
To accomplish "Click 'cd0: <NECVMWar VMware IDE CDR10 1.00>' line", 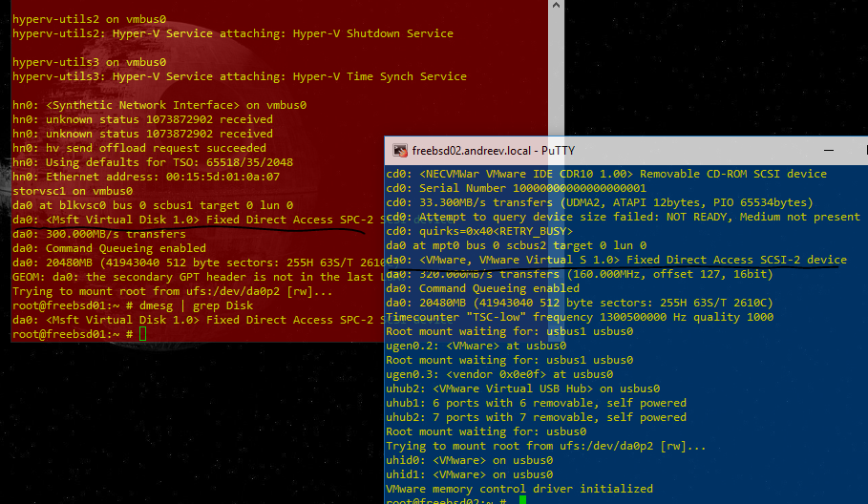I will click(x=606, y=174).
